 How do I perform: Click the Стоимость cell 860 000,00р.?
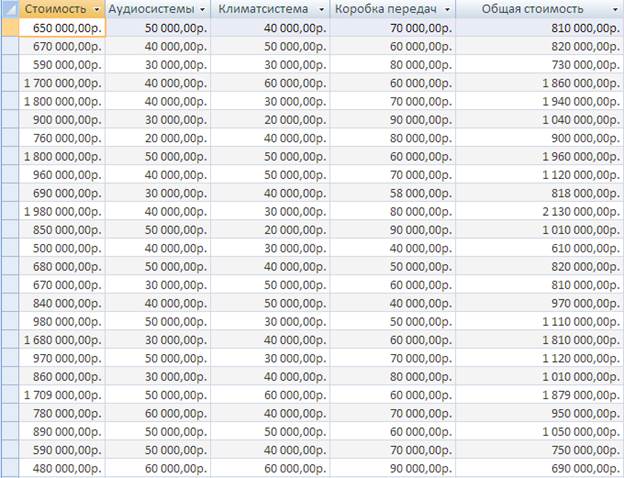62,377
